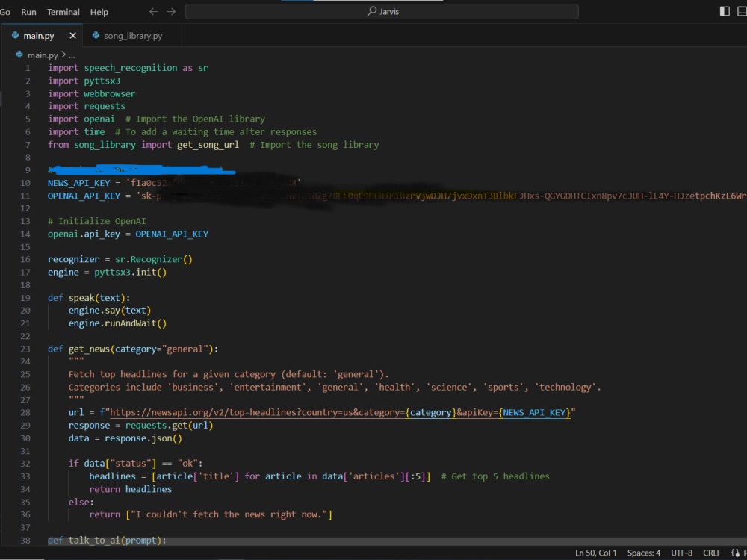Click main.py in the breadcrumb

tap(43, 55)
